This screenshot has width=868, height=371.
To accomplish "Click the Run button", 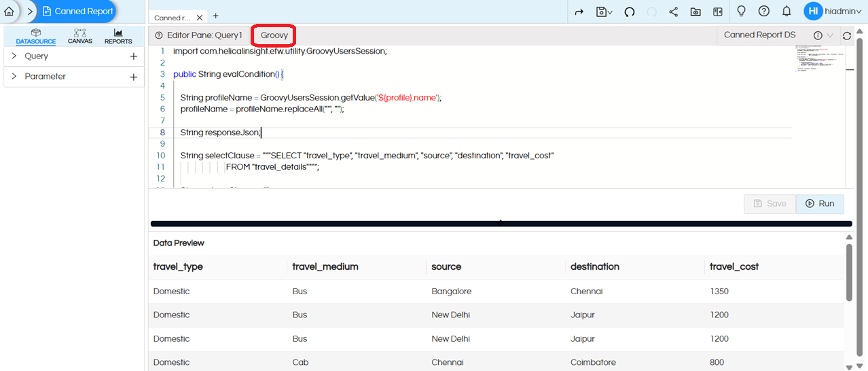I will 820,204.
